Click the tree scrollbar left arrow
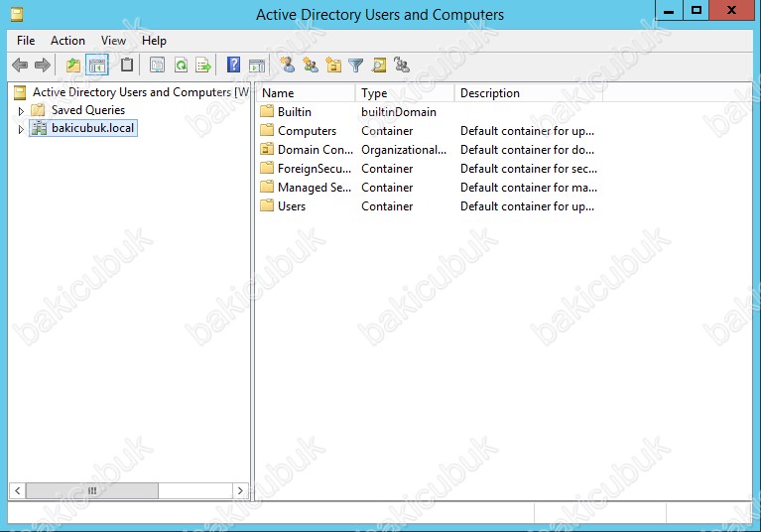 [18, 490]
